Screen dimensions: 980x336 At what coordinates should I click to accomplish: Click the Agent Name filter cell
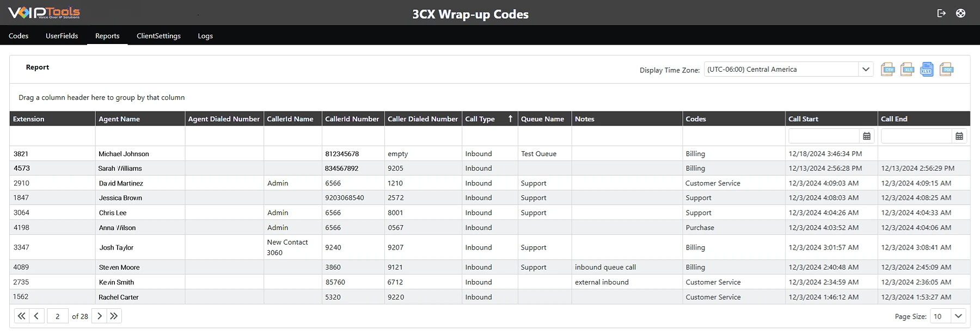tap(140, 136)
